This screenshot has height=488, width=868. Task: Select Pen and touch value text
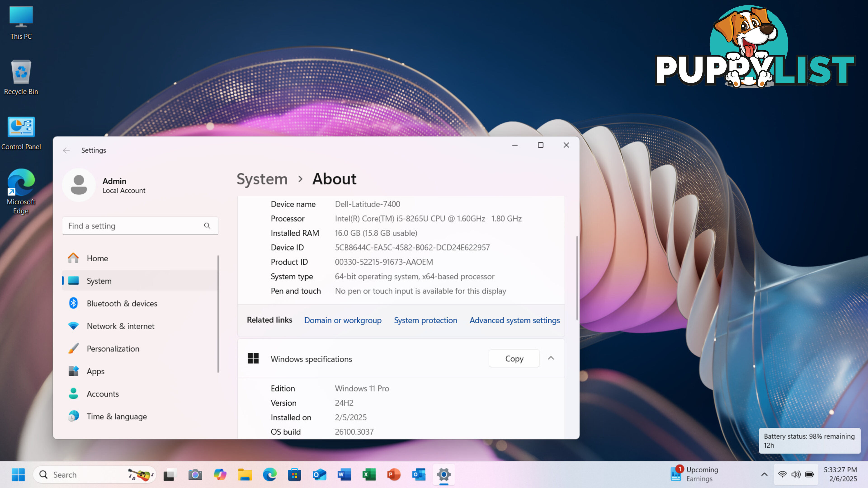pyautogui.click(x=420, y=291)
